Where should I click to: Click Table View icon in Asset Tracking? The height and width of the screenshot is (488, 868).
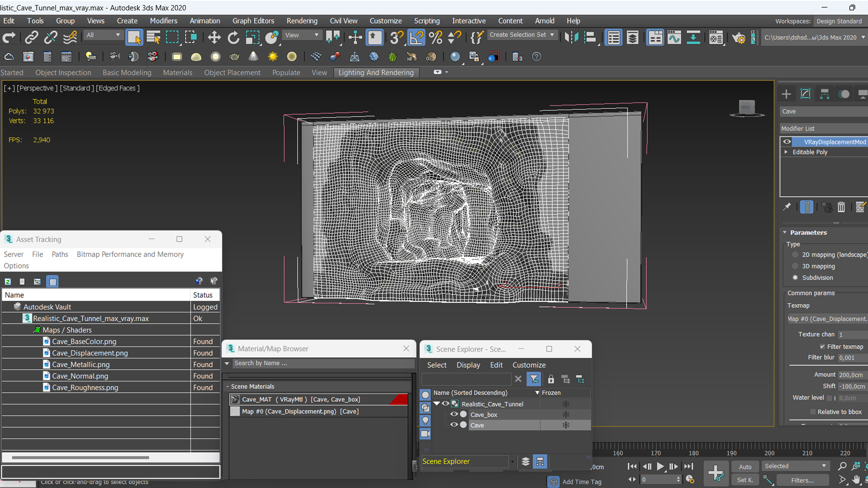[52, 282]
